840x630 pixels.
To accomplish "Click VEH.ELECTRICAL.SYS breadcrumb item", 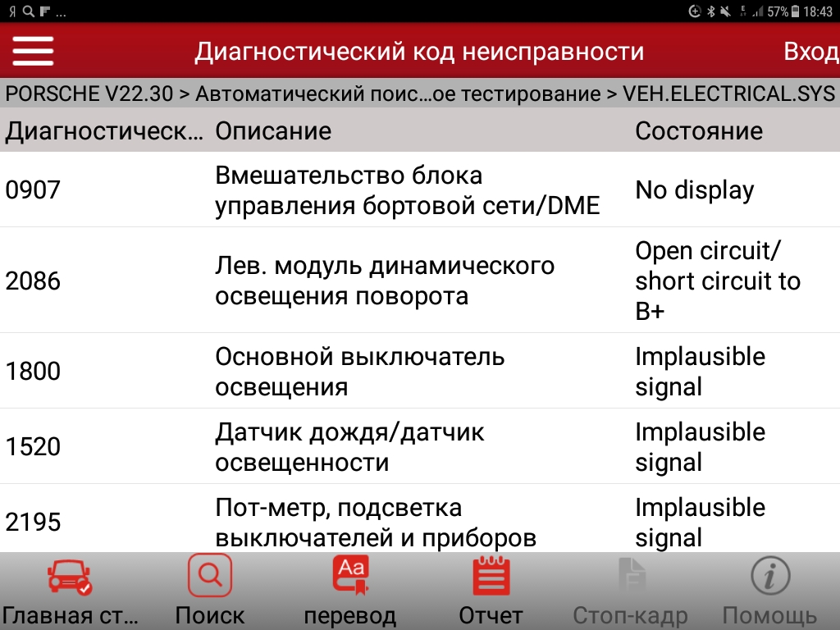I will [x=728, y=94].
